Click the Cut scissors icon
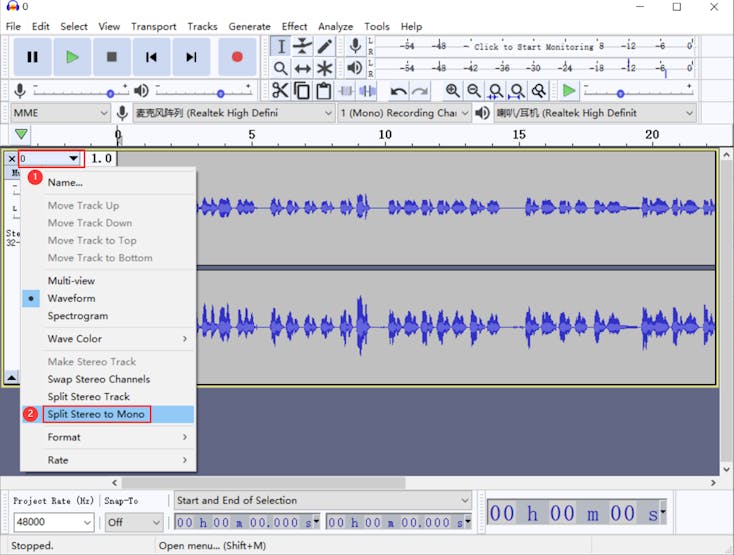This screenshot has width=734, height=555. click(x=280, y=91)
